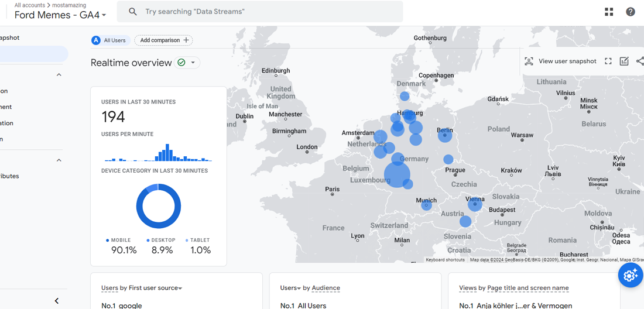The image size is (644, 309).
Task: Open the Insights gear floating button
Action: pyautogui.click(x=631, y=276)
